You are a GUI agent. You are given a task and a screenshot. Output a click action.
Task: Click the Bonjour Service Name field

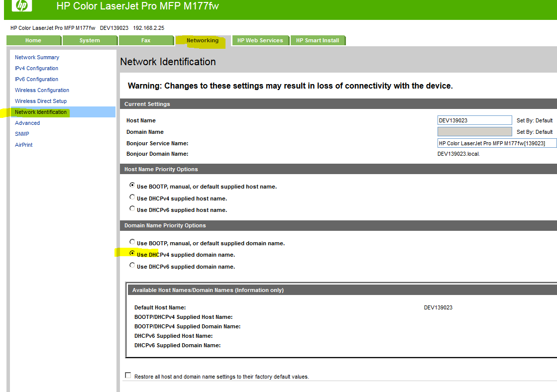tap(496, 143)
